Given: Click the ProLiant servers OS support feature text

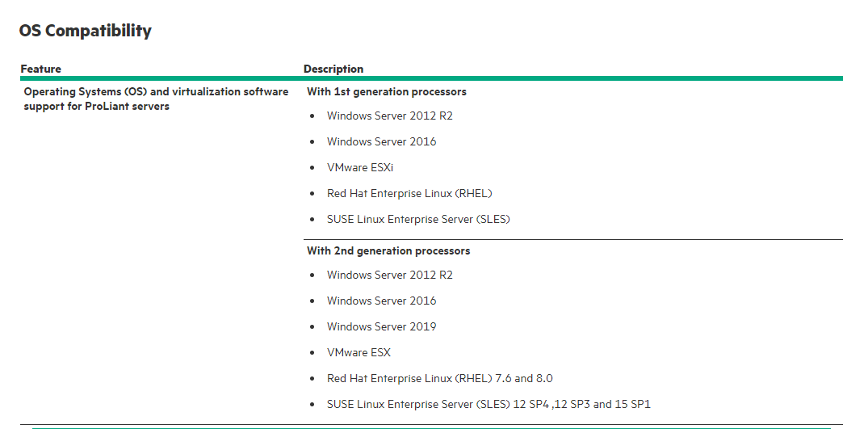Looking at the screenshot, I should click(156, 99).
